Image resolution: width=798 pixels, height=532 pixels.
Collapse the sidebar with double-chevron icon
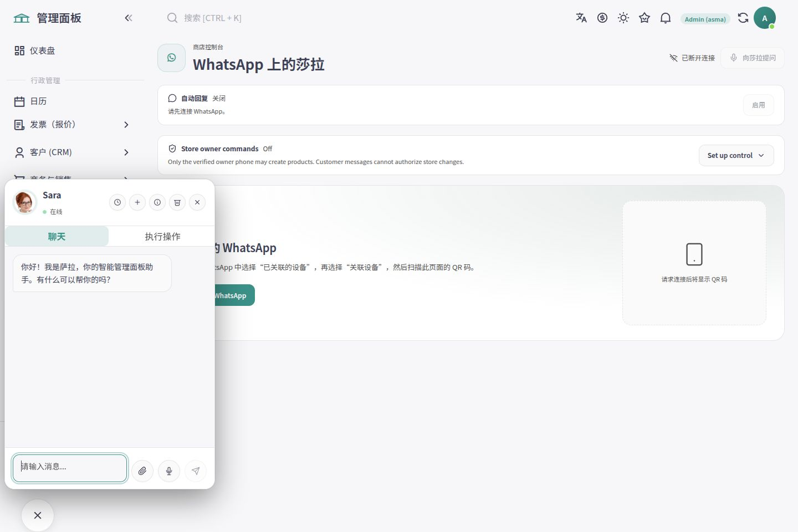tap(129, 18)
